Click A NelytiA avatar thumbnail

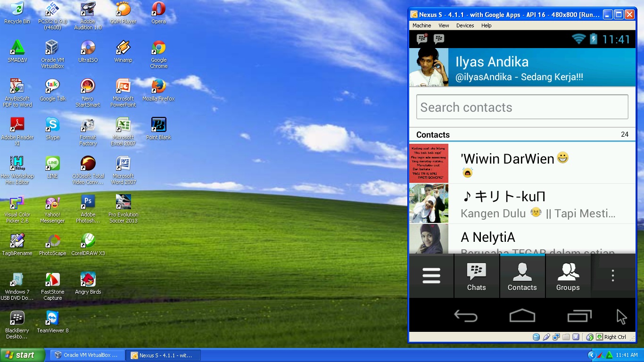[x=429, y=239]
